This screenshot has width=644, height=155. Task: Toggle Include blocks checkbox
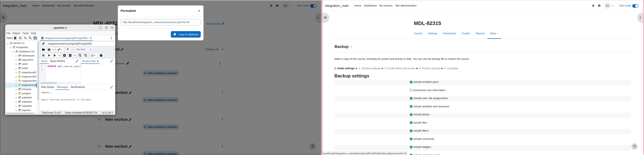(411, 115)
